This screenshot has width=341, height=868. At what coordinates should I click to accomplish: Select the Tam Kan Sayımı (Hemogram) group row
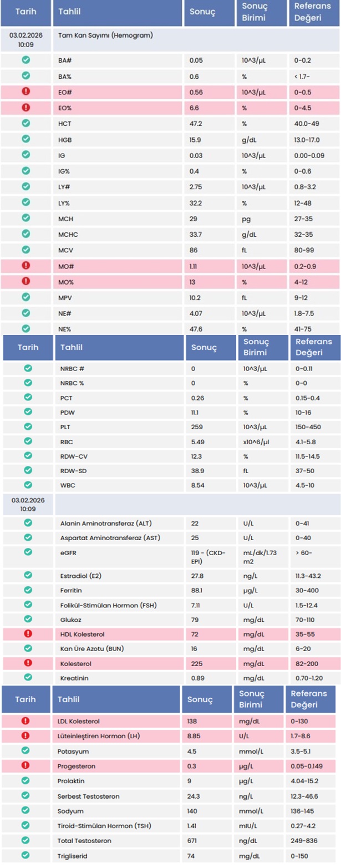pos(170,39)
